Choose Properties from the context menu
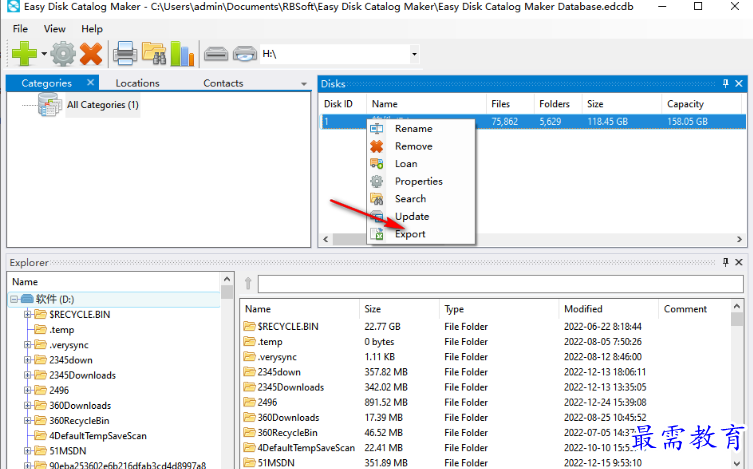This screenshot has height=469, width=753. pos(421,181)
